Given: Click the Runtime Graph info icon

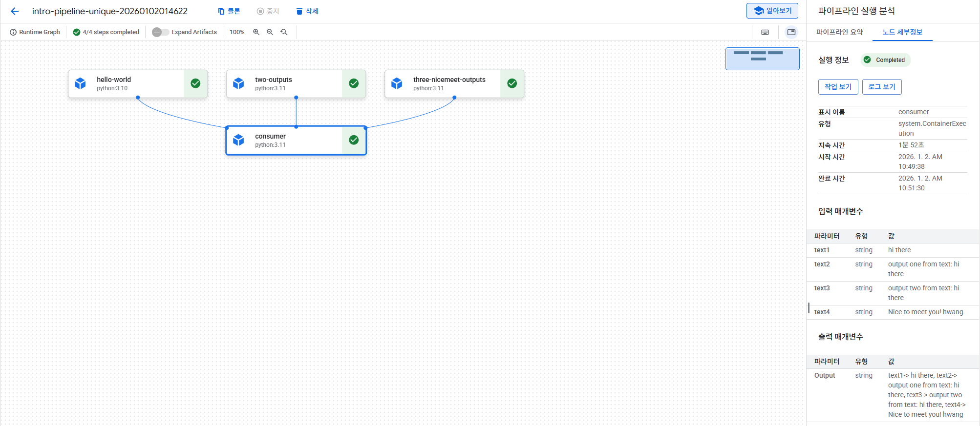Looking at the screenshot, I should point(13,32).
